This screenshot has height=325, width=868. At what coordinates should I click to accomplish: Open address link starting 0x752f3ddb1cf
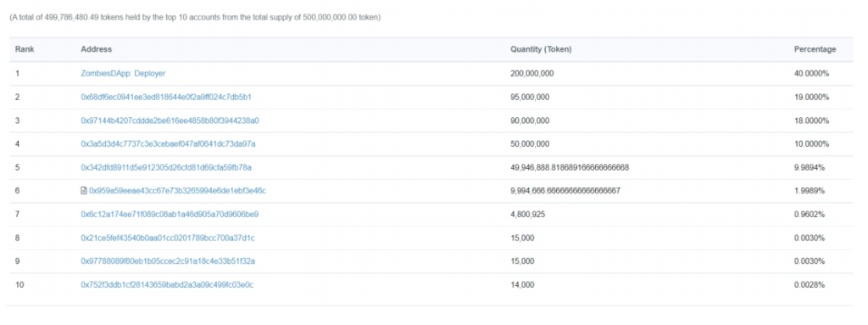pyautogui.click(x=167, y=284)
